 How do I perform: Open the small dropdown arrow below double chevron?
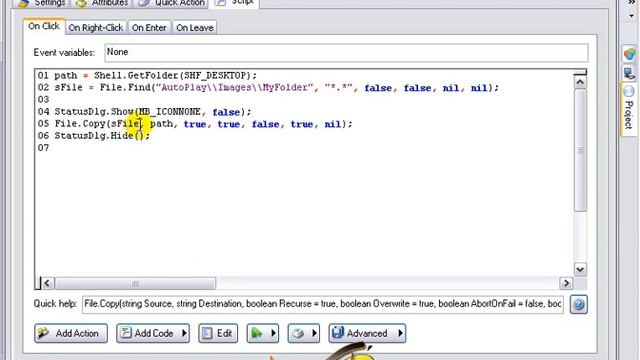(x=632, y=16)
